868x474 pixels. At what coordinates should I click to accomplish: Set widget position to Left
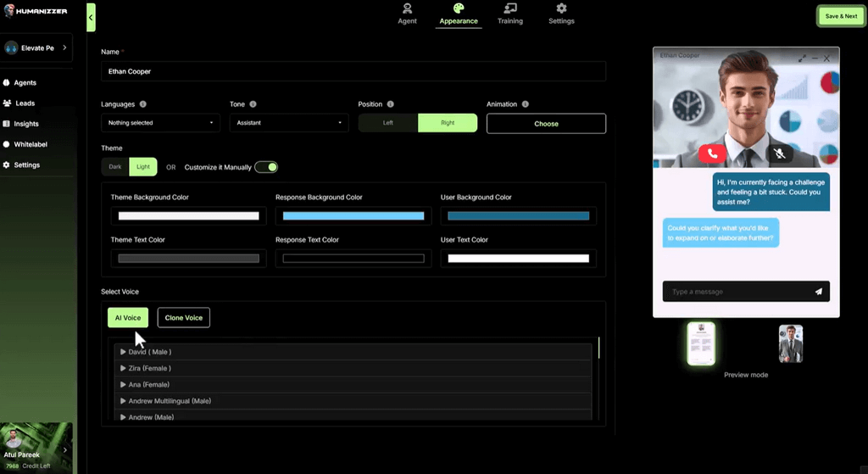pyautogui.click(x=388, y=123)
